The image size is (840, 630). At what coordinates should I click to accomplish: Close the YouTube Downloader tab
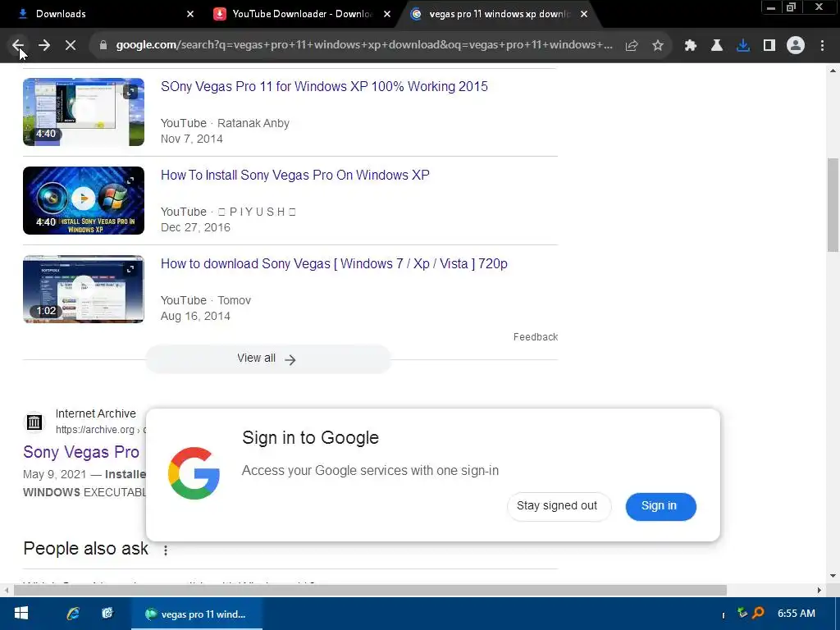(387, 14)
